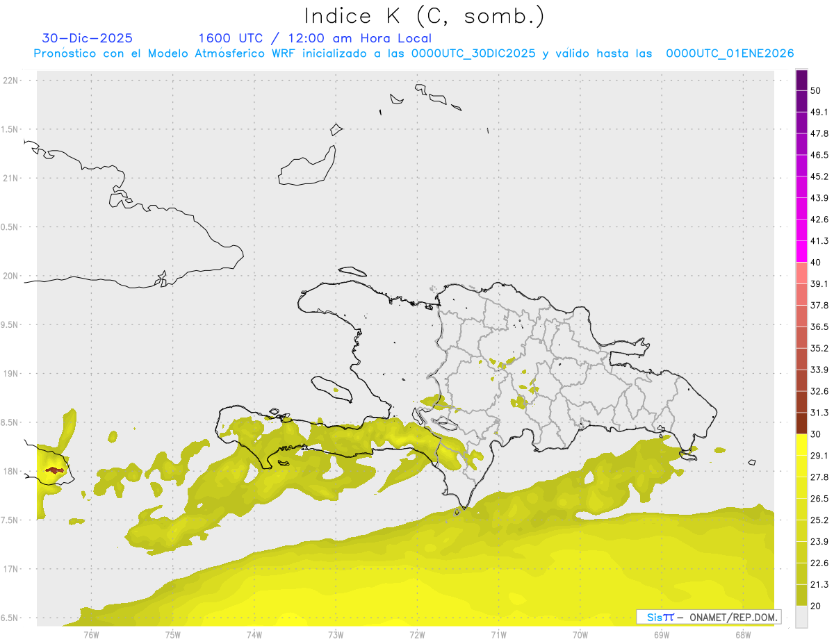Click the '26.5' legend value

[819, 499]
